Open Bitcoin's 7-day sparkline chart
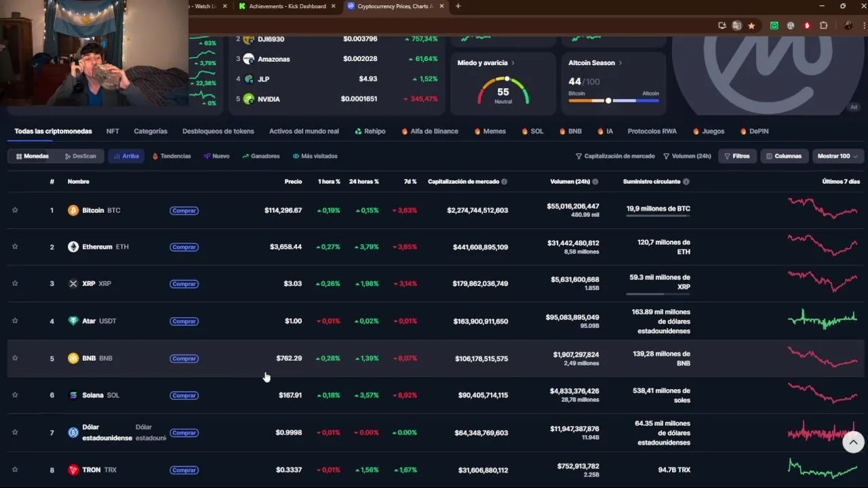This screenshot has height=488, width=868. (823, 208)
